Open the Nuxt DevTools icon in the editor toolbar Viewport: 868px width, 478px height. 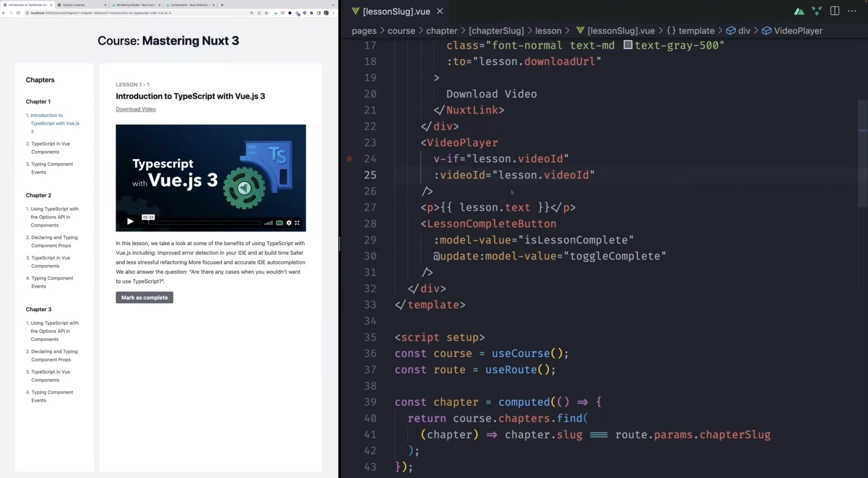coord(799,11)
